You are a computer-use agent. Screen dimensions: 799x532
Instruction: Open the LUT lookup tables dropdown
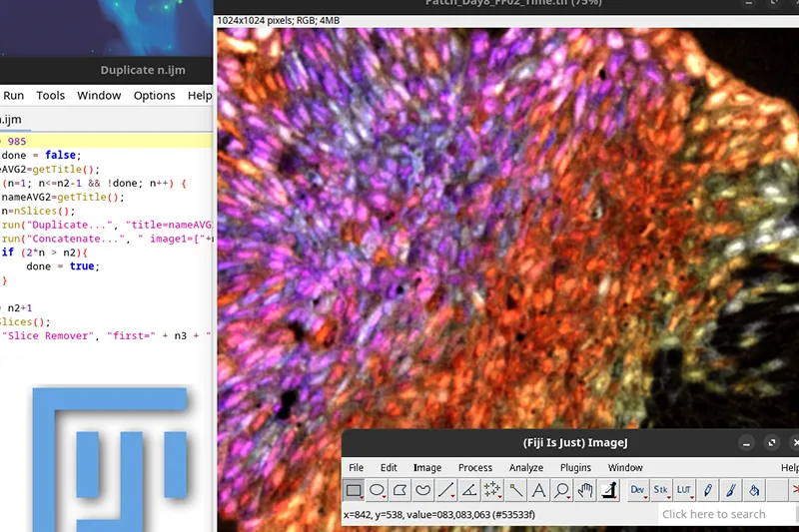point(684,490)
